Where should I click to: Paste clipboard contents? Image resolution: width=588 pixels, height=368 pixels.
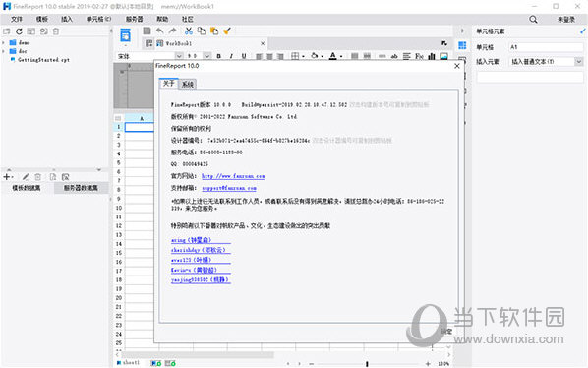pyautogui.click(x=214, y=31)
